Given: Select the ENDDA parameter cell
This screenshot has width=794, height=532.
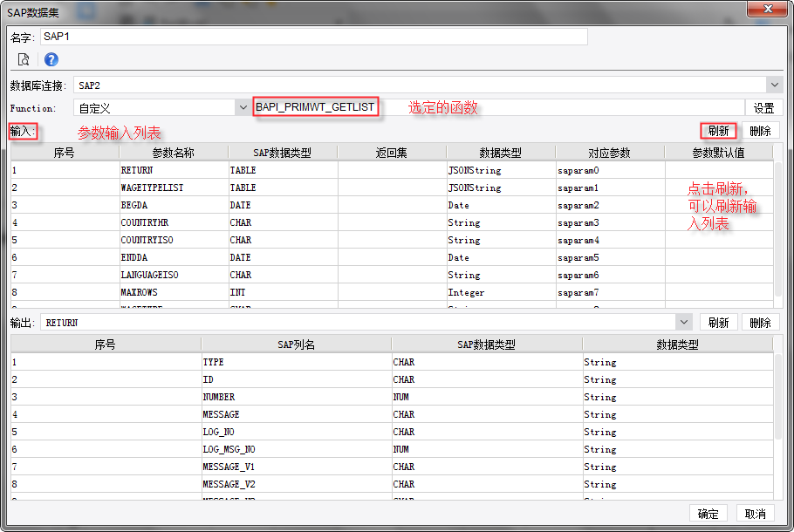Looking at the screenshot, I should 174,257.
